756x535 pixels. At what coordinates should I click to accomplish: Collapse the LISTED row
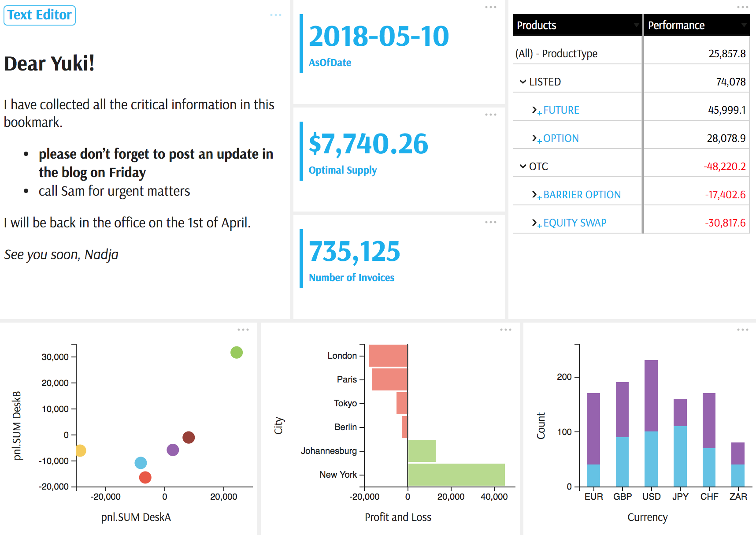pyautogui.click(x=523, y=82)
